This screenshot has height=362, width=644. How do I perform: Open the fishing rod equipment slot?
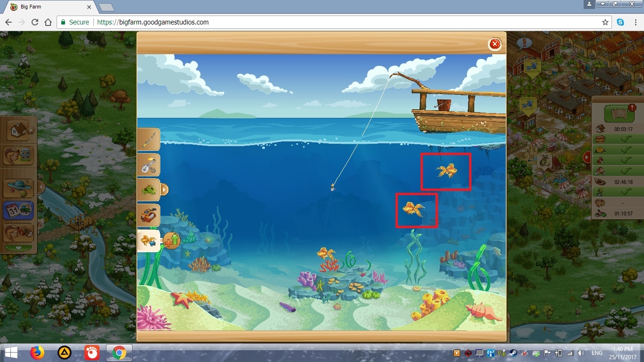[149, 139]
